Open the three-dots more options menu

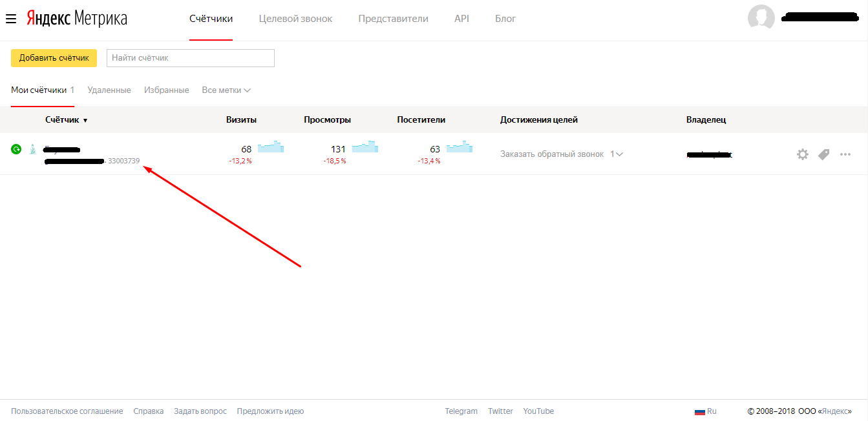pyautogui.click(x=845, y=154)
